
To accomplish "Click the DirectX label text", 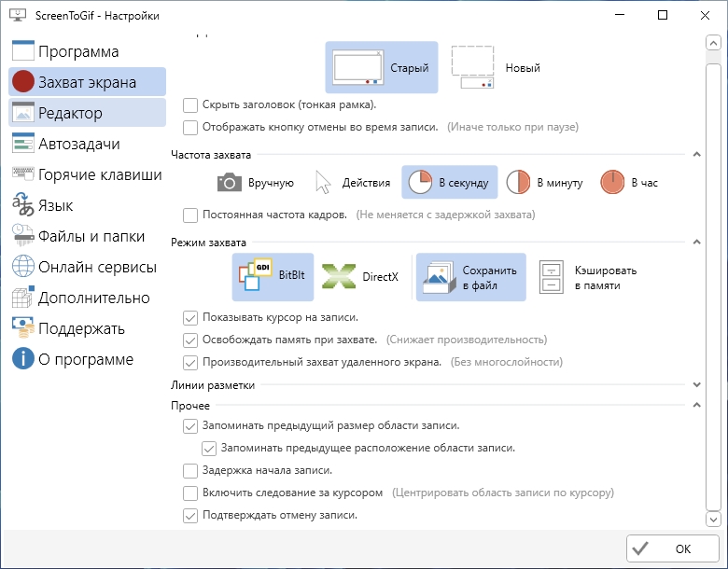I will point(380,277).
